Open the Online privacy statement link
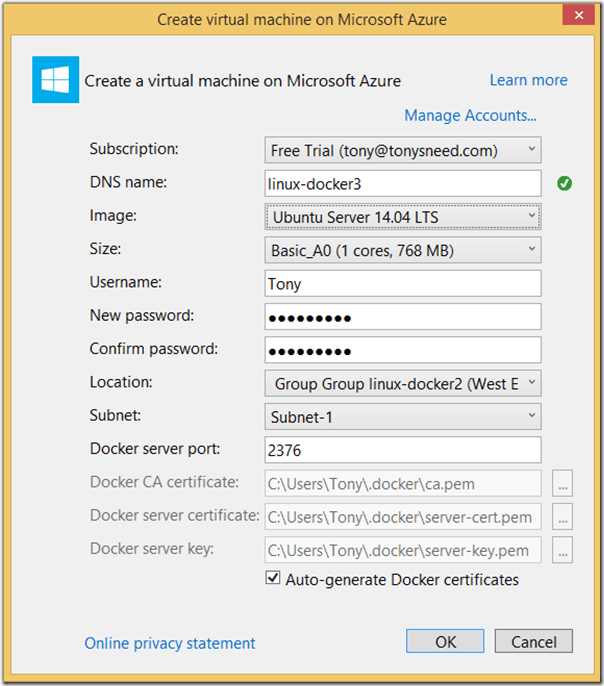 pos(170,643)
